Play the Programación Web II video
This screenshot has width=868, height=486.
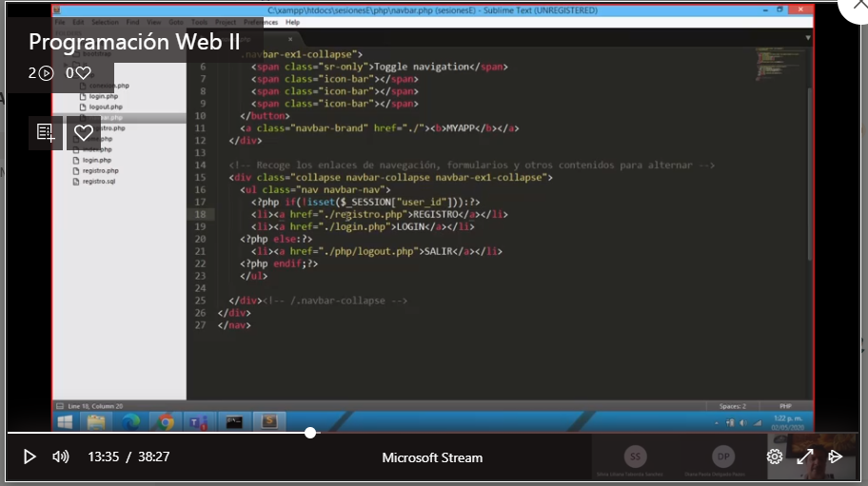30,457
